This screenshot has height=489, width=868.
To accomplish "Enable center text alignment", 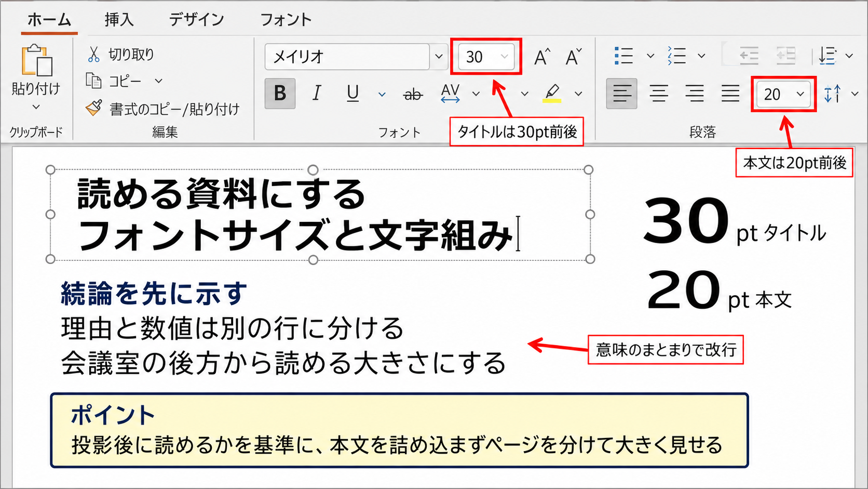I will coord(659,94).
